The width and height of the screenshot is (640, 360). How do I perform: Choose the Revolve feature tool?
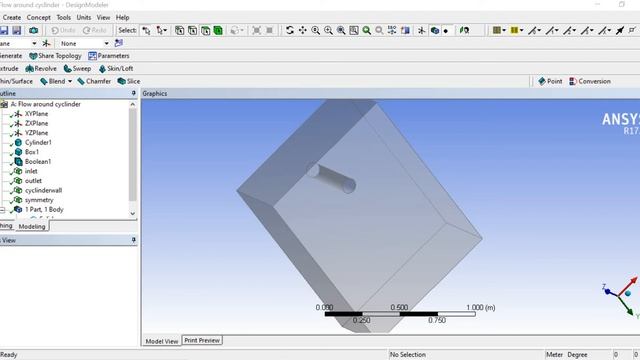click(x=41, y=69)
